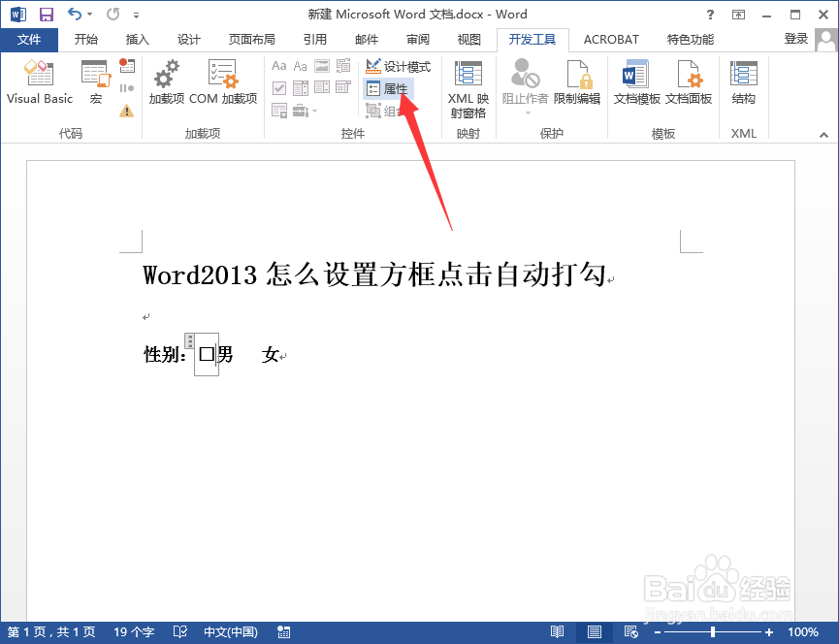Viewport: 839px width, 644px height.
Task: Open the undo history dropdown arrow
Action: pyautogui.click(x=89, y=15)
